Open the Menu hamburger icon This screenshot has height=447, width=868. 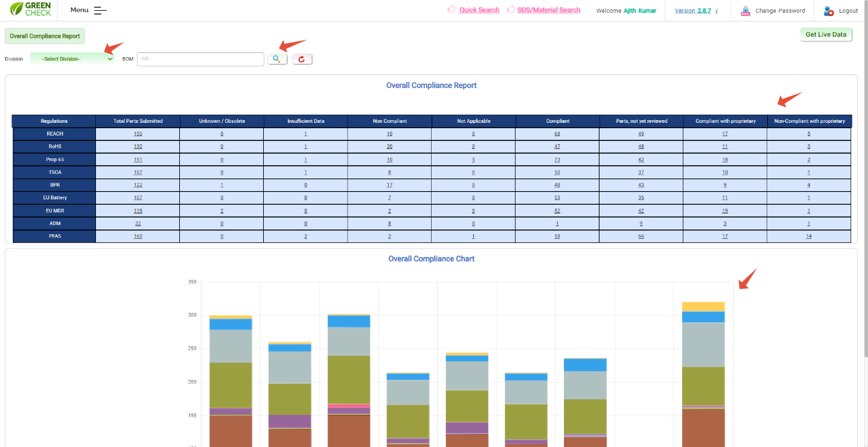click(x=100, y=11)
